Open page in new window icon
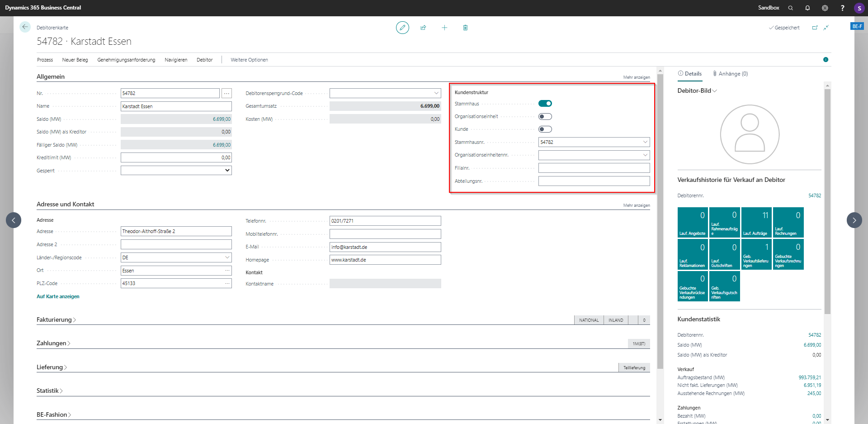 coord(815,28)
